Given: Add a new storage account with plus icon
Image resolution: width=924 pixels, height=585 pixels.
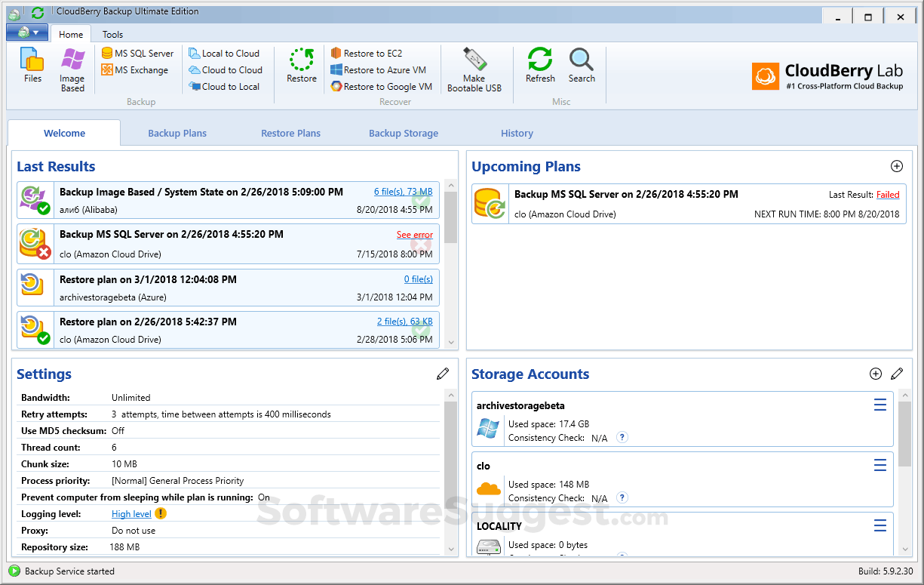Looking at the screenshot, I should (x=875, y=373).
